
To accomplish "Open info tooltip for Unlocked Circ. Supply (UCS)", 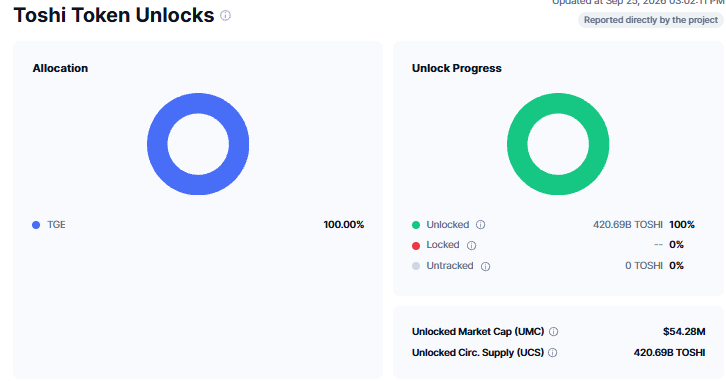I will 552,353.
